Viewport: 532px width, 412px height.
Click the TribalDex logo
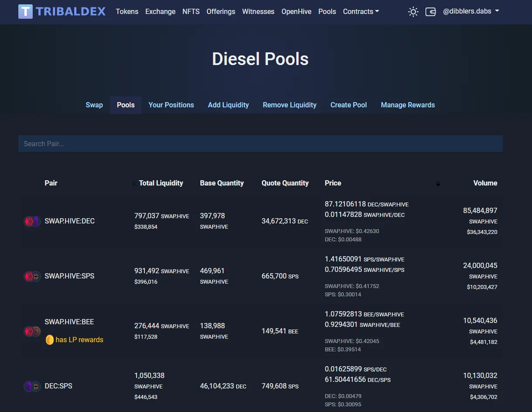coord(62,11)
